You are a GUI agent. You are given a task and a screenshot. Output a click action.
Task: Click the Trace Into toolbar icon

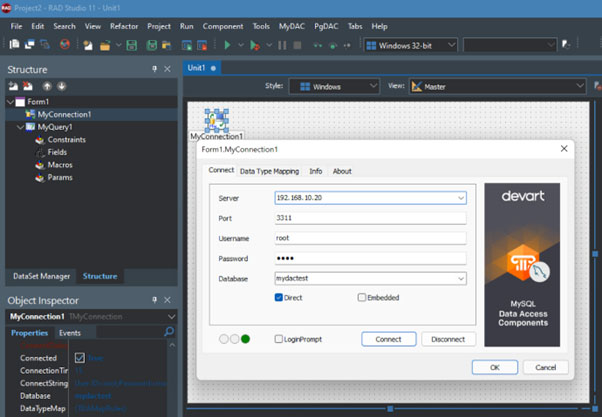(x=318, y=45)
